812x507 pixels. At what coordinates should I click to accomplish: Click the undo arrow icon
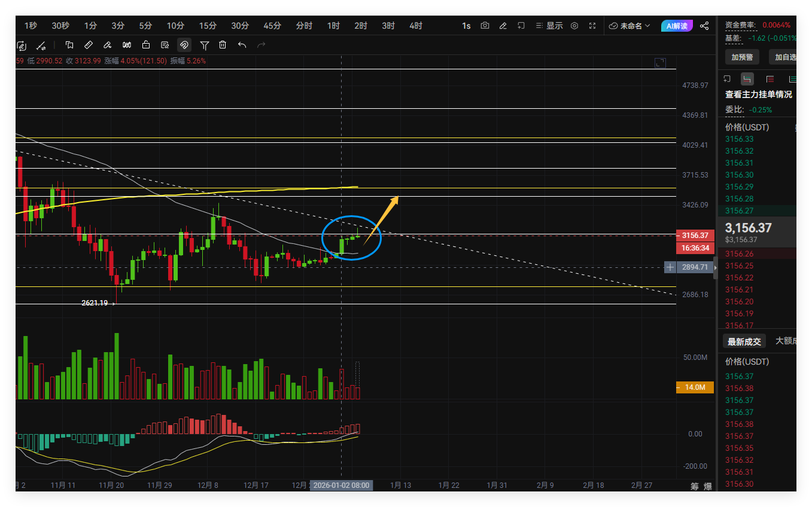pos(242,45)
